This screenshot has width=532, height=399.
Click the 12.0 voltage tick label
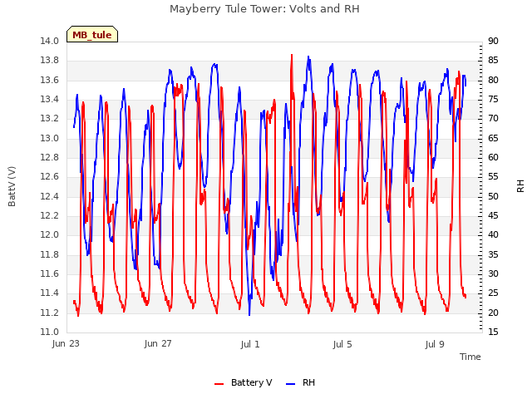pos(50,234)
